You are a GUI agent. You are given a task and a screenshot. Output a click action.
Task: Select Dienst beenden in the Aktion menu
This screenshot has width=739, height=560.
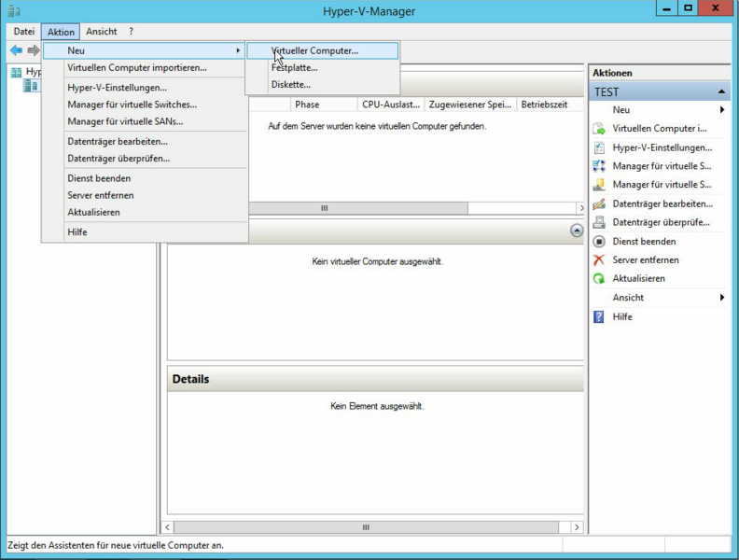[x=146, y=178]
